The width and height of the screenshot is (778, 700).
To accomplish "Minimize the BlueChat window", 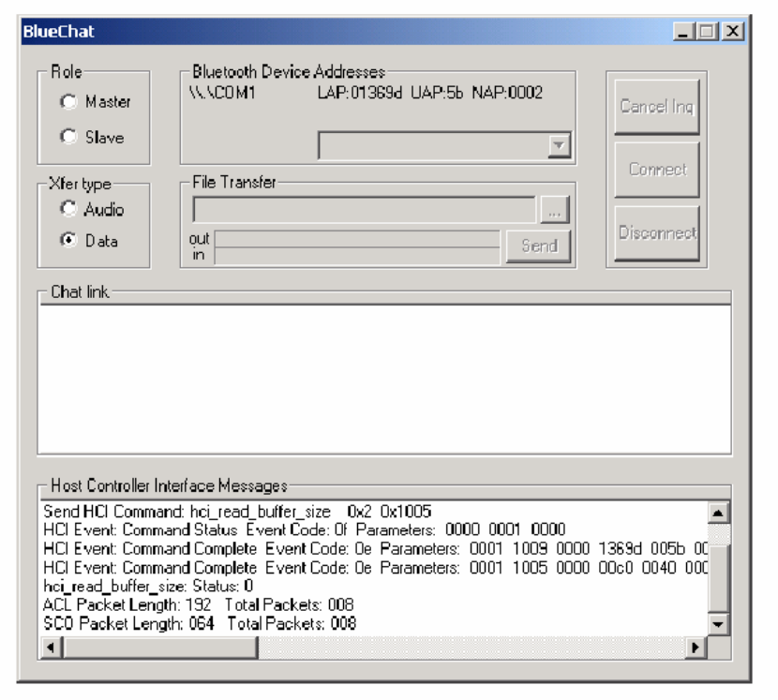I will [683, 32].
